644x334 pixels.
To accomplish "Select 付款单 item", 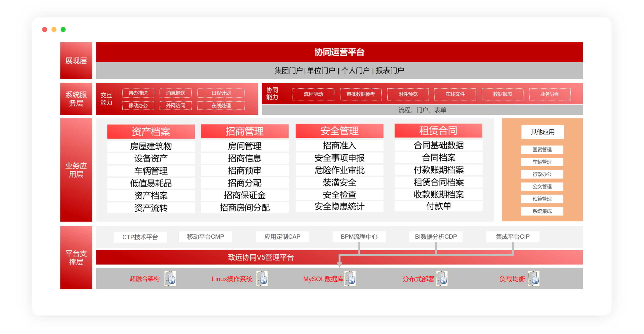I will coord(438,206).
